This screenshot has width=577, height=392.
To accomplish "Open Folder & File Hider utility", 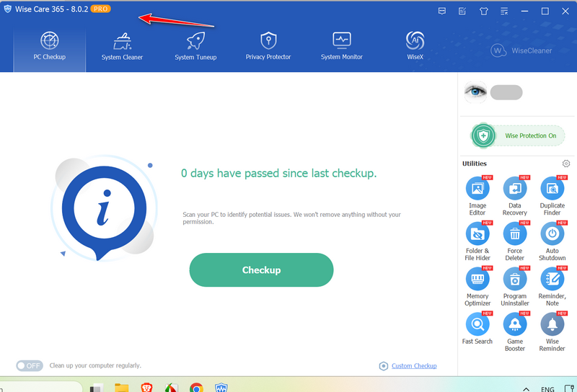I will pyautogui.click(x=477, y=241).
